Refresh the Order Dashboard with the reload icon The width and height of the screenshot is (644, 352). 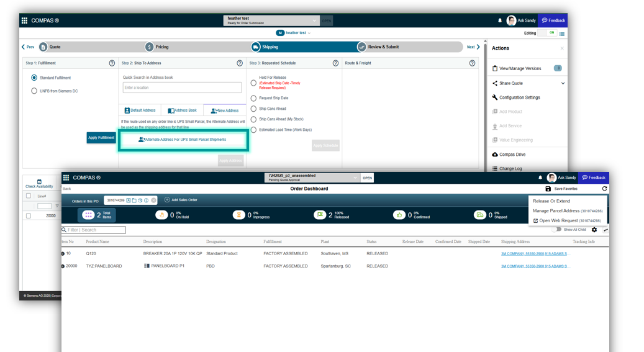(605, 189)
